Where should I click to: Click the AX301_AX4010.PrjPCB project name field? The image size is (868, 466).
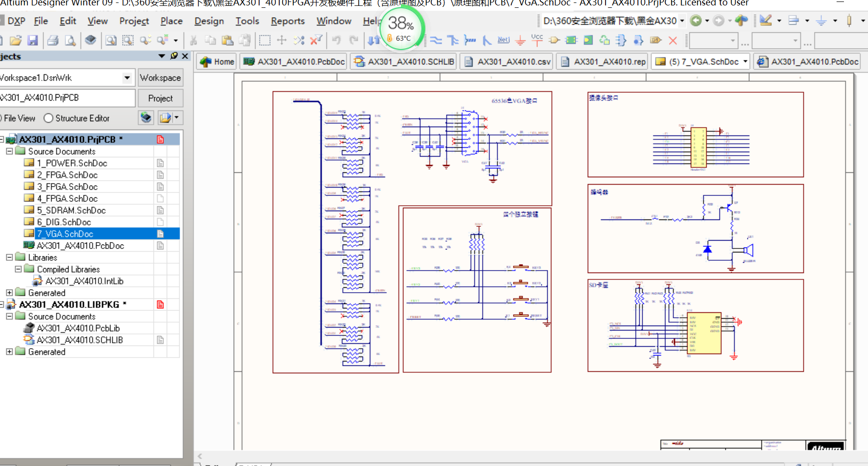click(x=67, y=98)
